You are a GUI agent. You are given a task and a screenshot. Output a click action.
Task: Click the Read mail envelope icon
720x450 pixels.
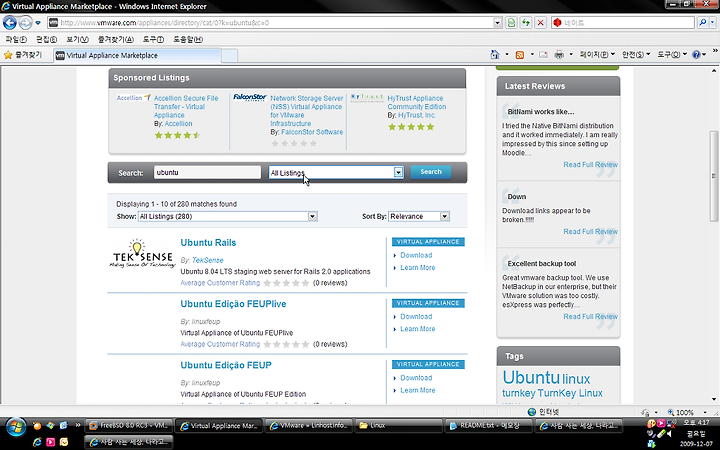tap(543, 55)
